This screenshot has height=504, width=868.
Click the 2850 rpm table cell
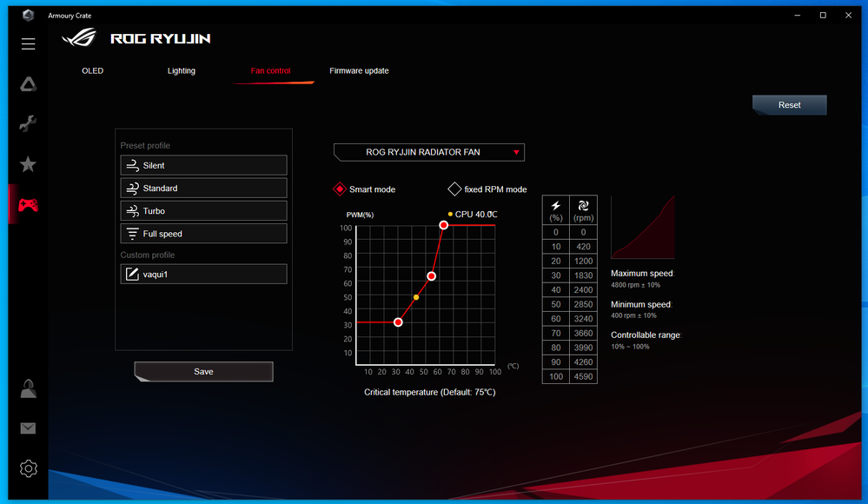pyautogui.click(x=584, y=304)
